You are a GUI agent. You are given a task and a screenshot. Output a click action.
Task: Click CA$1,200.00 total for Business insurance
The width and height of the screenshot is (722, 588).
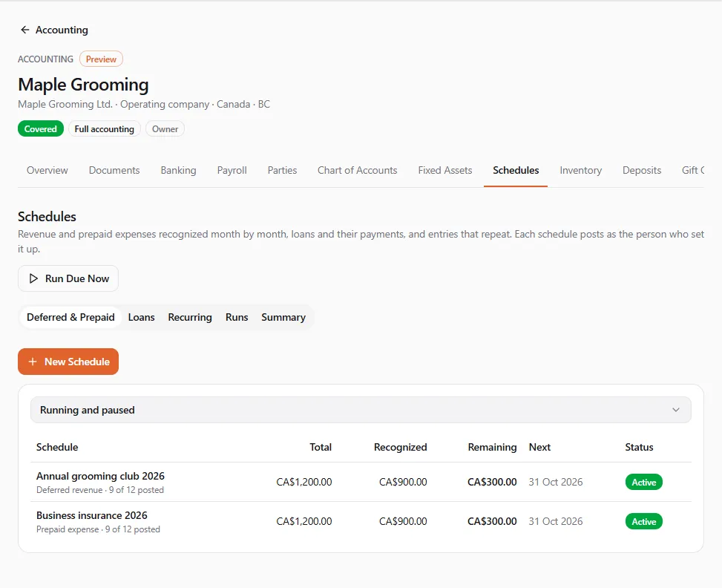tap(304, 522)
